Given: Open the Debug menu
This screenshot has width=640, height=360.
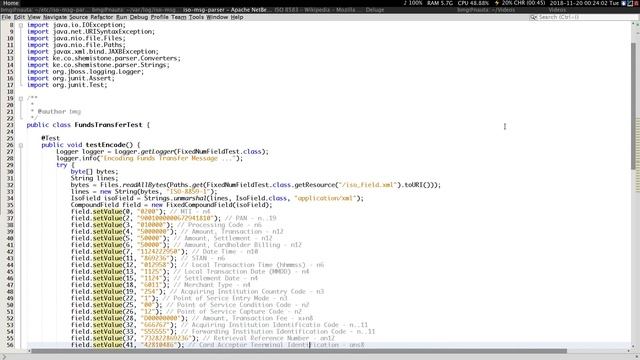Looking at the screenshot, I should pyautogui.click(x=139, y=17).
